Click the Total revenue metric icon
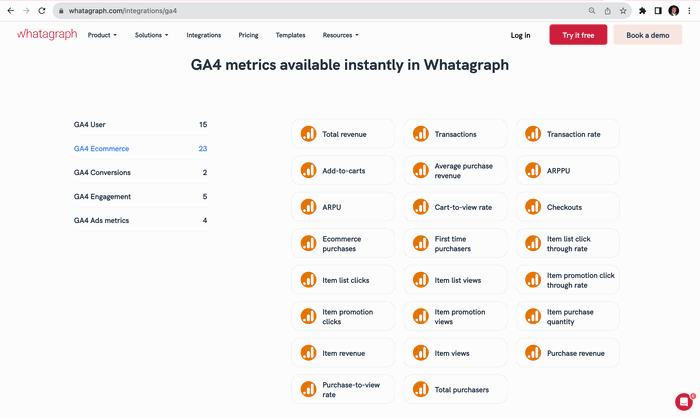This screenshot has width=700, height=418. point(308,134)
